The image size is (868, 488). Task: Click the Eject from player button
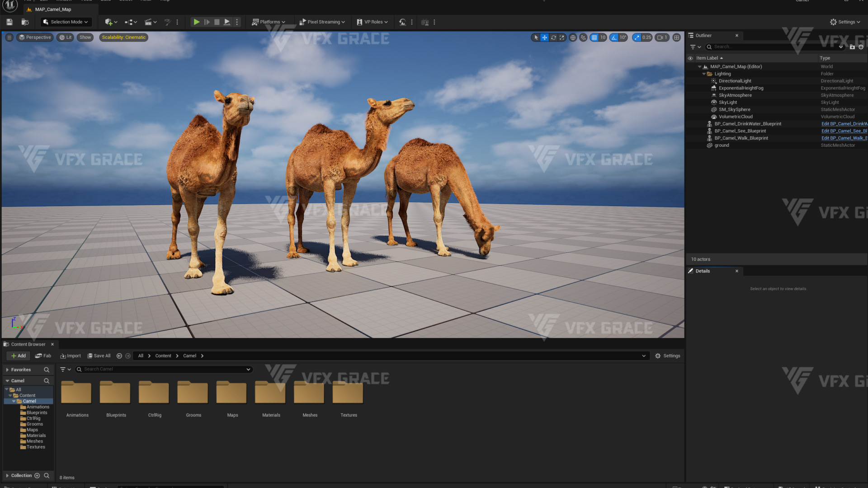(x=227, y=22)
